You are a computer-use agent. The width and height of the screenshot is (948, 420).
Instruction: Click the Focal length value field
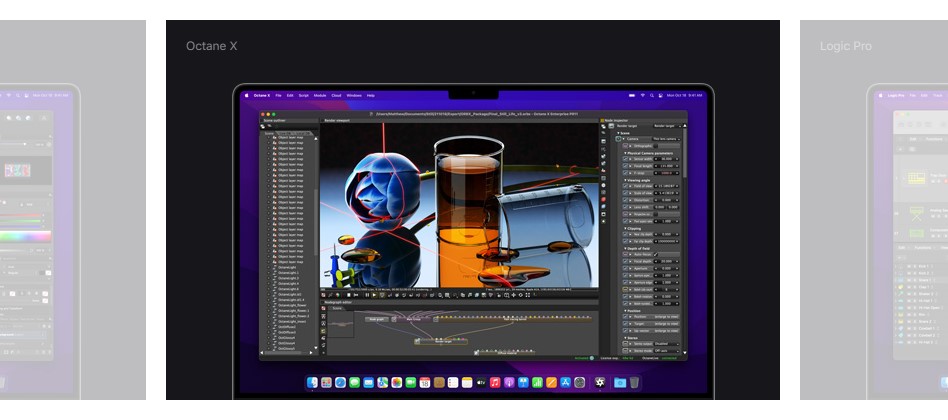[x=667, y=165]
